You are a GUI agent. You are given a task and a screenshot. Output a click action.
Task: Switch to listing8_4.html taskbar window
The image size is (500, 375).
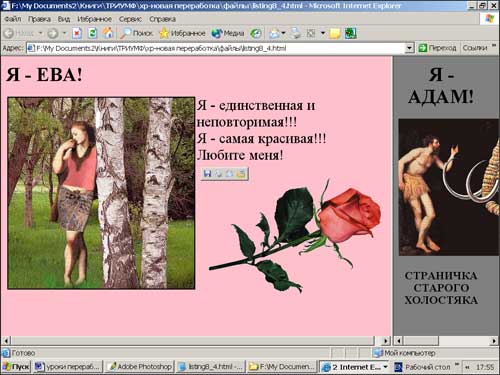pos(211,367)
